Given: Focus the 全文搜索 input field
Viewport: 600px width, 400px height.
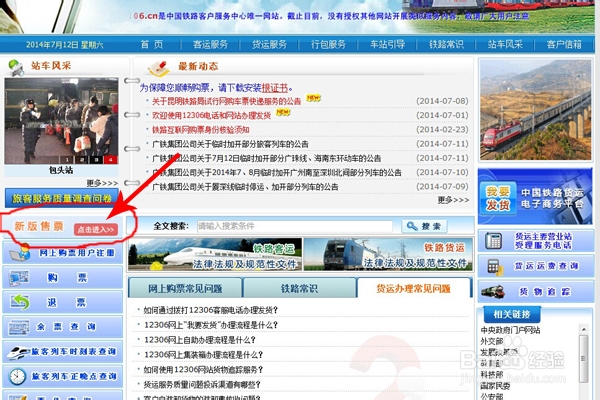Looking at the screenshot, I should click(295, 226).
